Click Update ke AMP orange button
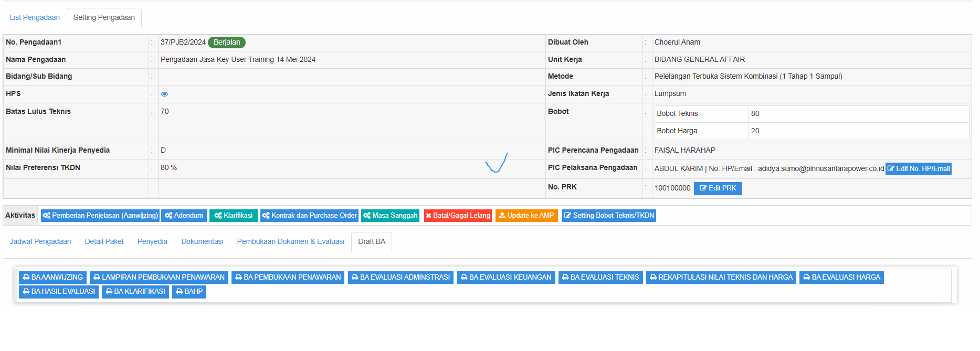The image size is (980, 351). [x=526, y=216]
